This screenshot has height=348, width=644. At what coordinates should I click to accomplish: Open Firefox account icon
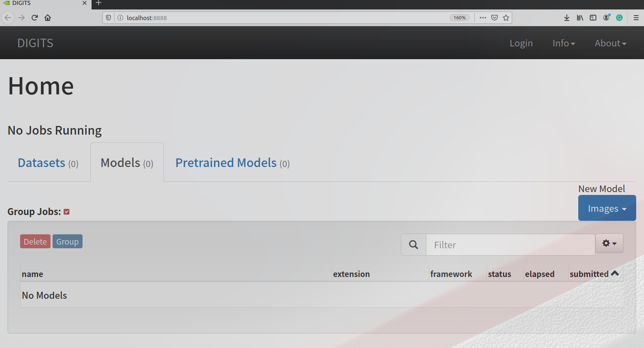pos(606,18)
